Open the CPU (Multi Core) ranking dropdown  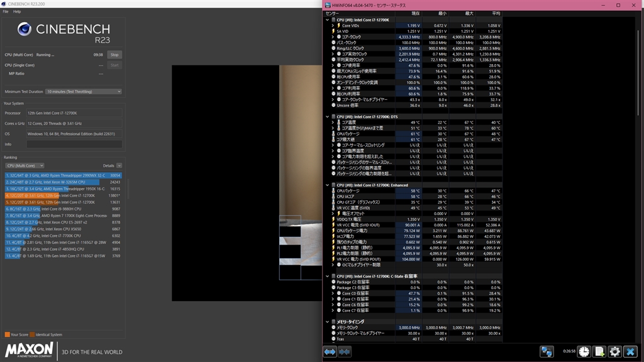(25, 166)
